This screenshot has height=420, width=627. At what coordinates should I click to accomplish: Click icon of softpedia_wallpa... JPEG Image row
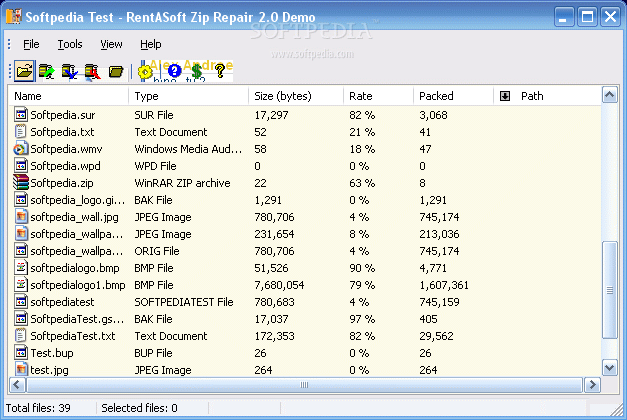coord(21,234)
